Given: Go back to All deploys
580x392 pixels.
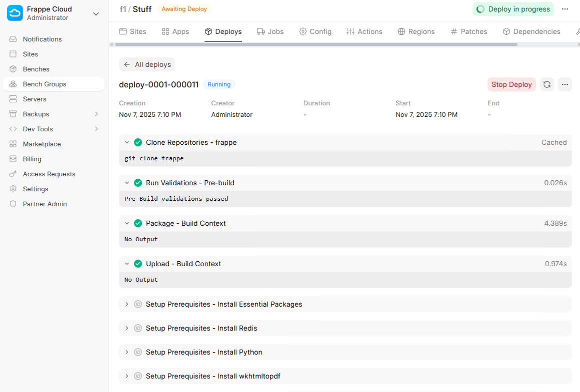Looking at the screenshot, I should (x=147, y=64).
